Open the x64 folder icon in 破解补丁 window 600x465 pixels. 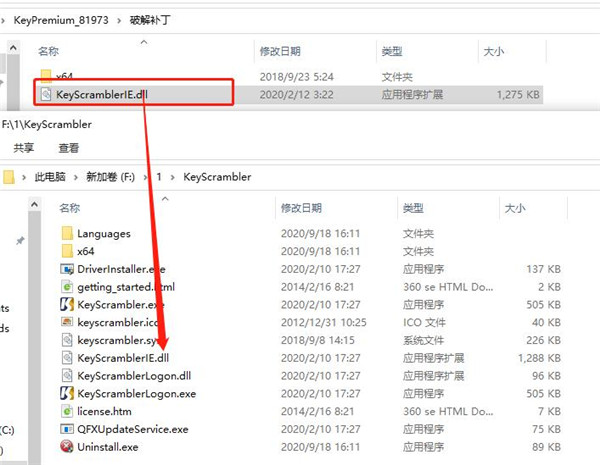tap(46, 75)
